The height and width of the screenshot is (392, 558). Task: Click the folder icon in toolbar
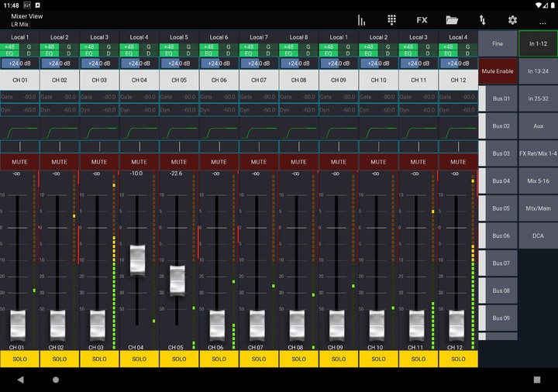click(452, 20)
